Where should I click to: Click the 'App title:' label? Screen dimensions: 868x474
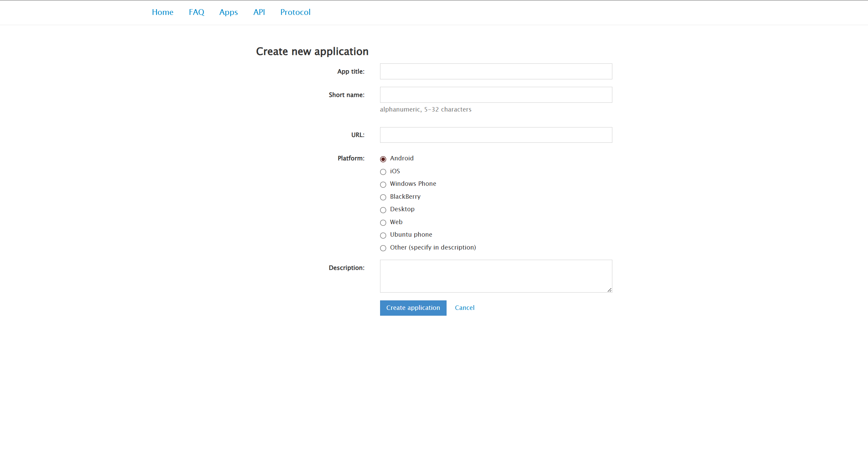tap(351, 72)
